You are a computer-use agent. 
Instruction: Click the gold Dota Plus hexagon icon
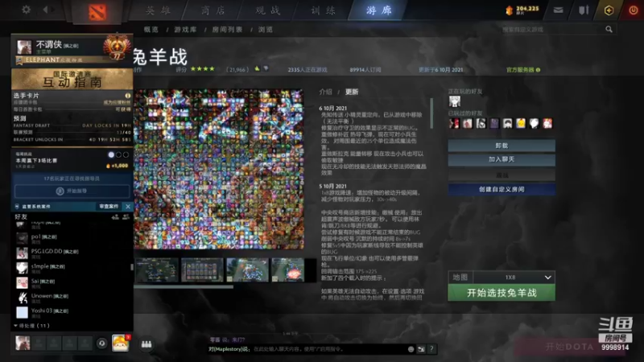point(609,10)
